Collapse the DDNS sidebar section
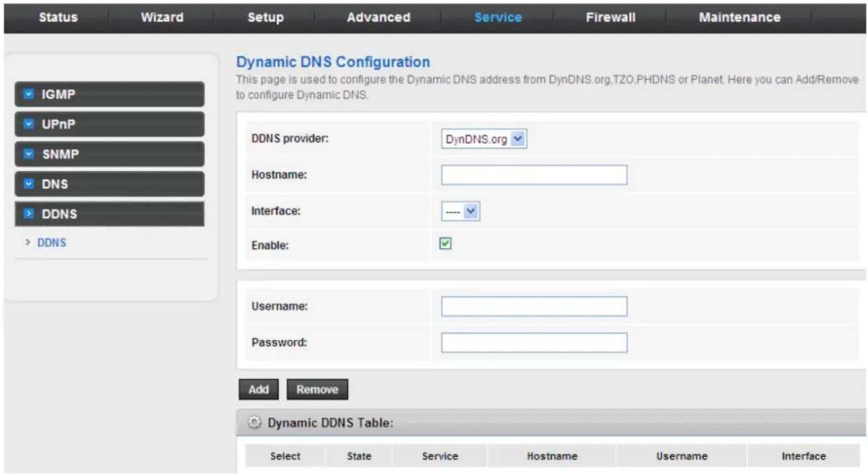Screen dimensions: 868x474 (110, 214)
